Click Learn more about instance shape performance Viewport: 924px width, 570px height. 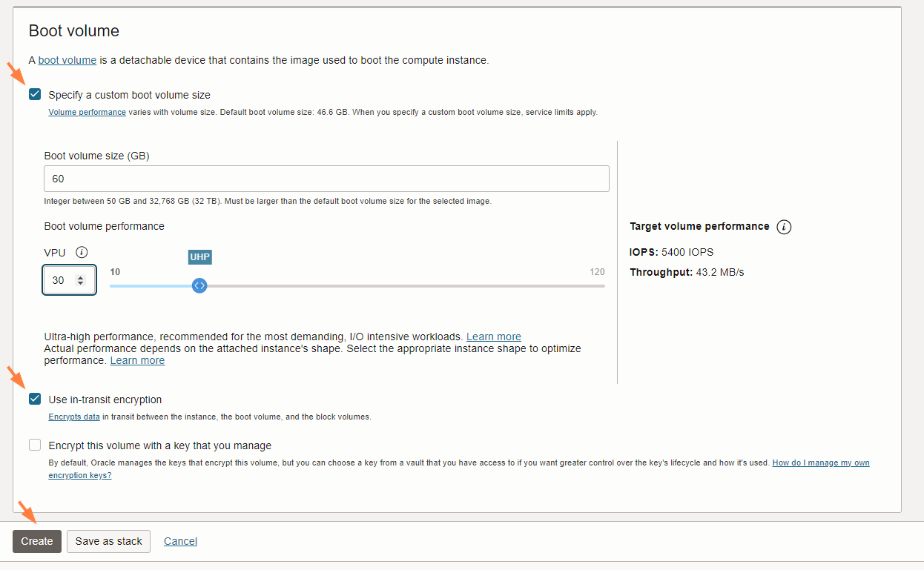(137, 360)
